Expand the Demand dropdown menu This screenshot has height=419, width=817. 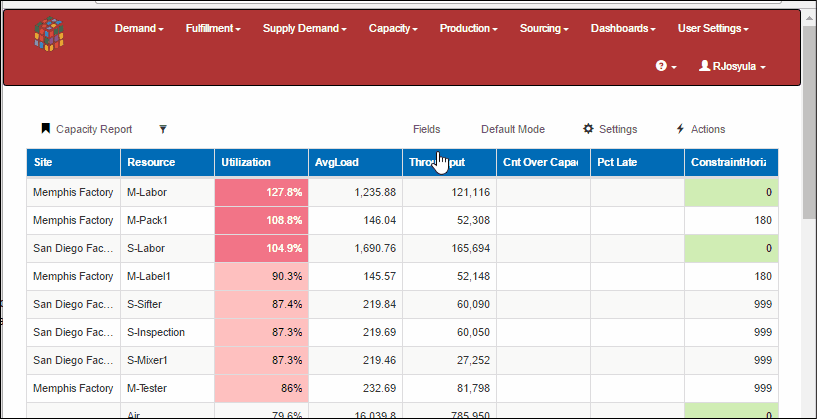[x=139, y=29]
